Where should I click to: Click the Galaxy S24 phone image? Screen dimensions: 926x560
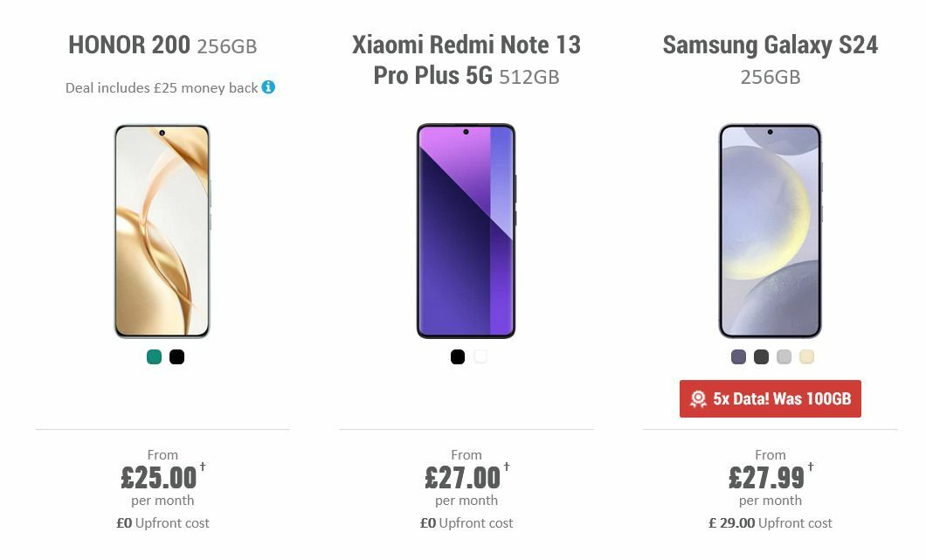(770, 231)
